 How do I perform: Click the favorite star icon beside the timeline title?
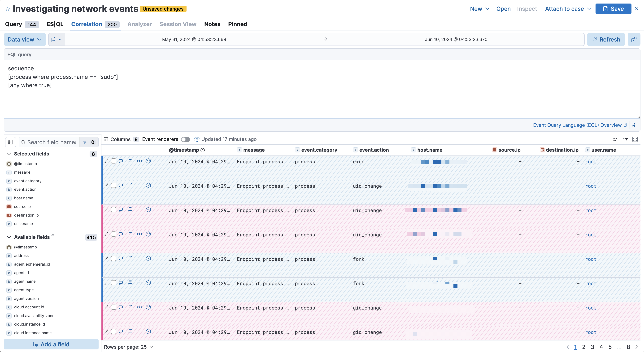8,9
